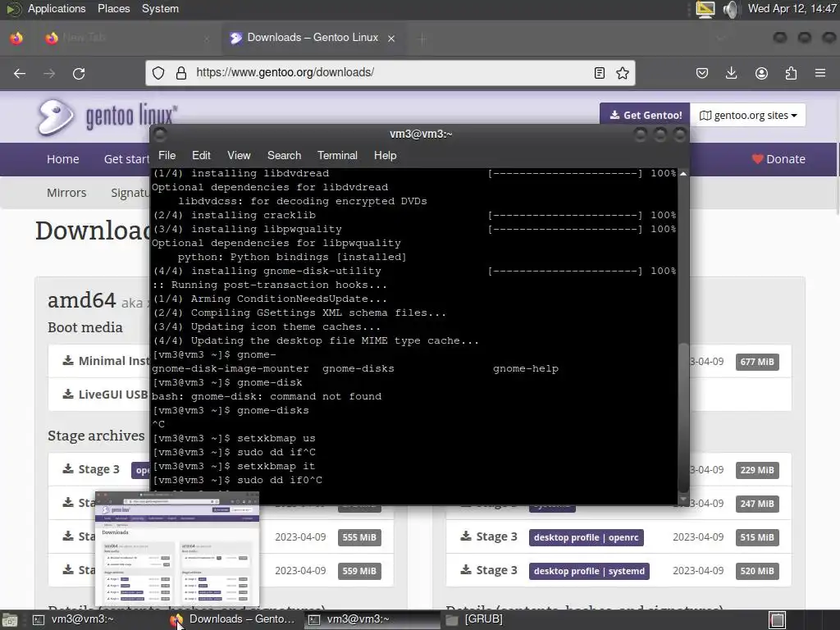Image resolution: width=840 pixels, height=630 pixels.
Task: Switch to Downloads – Gento... taskbar entry
Action: coord(234,620)
